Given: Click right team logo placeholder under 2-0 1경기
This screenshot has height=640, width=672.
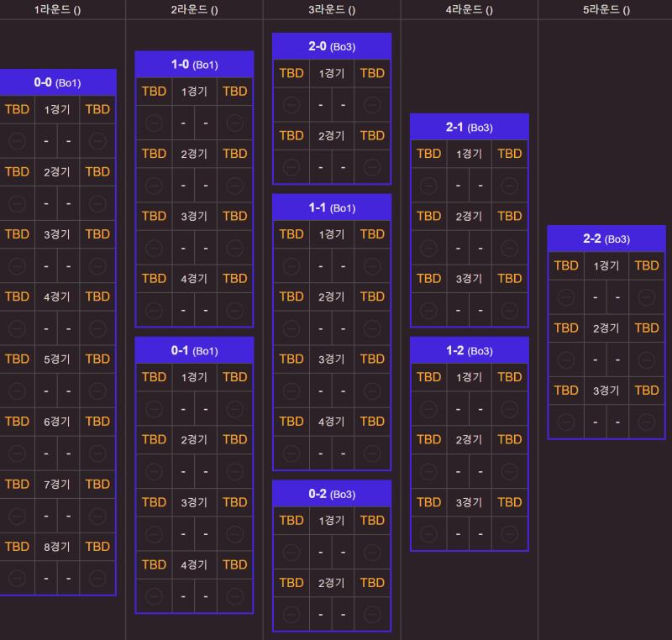Looking at the screenshot, I should pyautogui.click(x=372, y=104).
